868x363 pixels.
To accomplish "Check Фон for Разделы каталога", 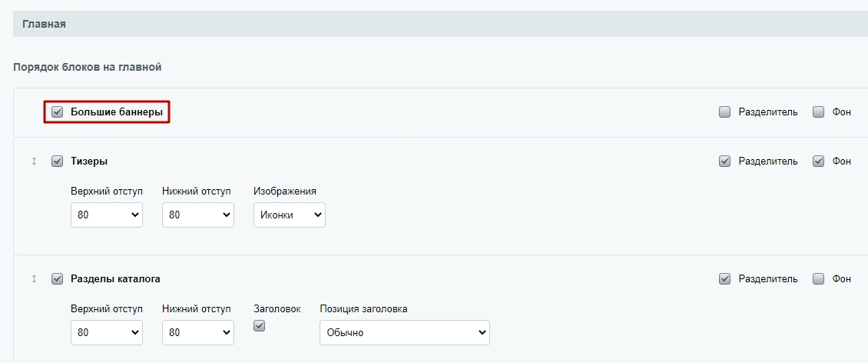I will (819, 278).
